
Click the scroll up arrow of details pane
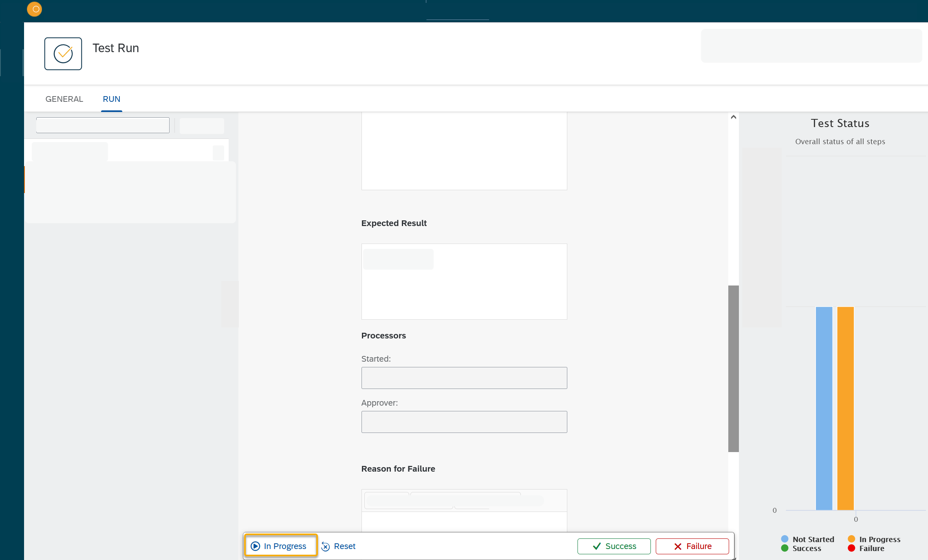(734, 117)
